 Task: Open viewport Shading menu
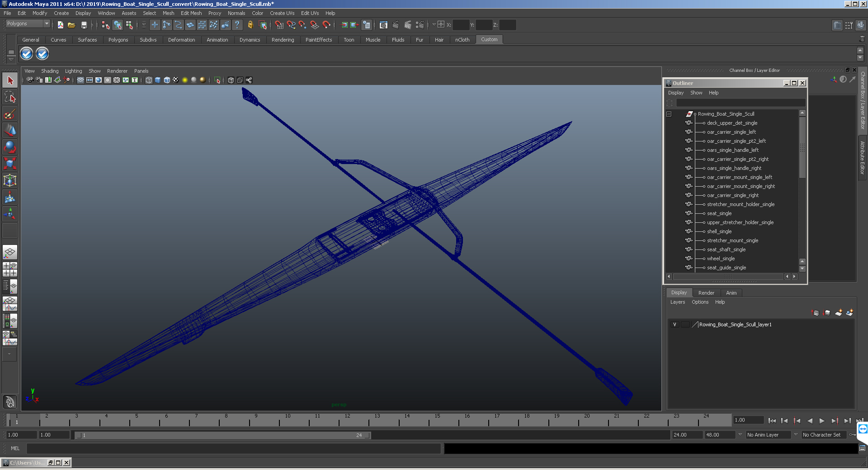(x=50, y=71)
